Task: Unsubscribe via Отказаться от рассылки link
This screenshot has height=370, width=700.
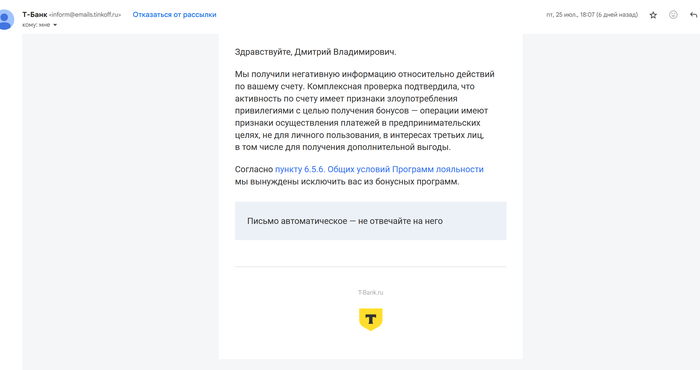Action: [x=174, y=15]
